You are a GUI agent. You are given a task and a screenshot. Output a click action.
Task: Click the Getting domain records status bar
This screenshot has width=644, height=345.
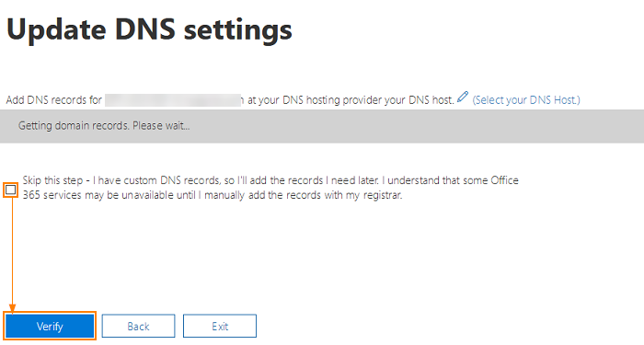pos(322,126)
